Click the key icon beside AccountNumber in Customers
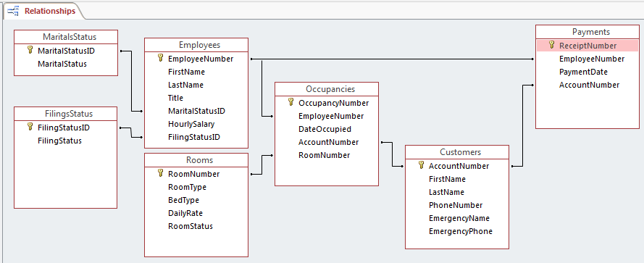 point(422,165)
